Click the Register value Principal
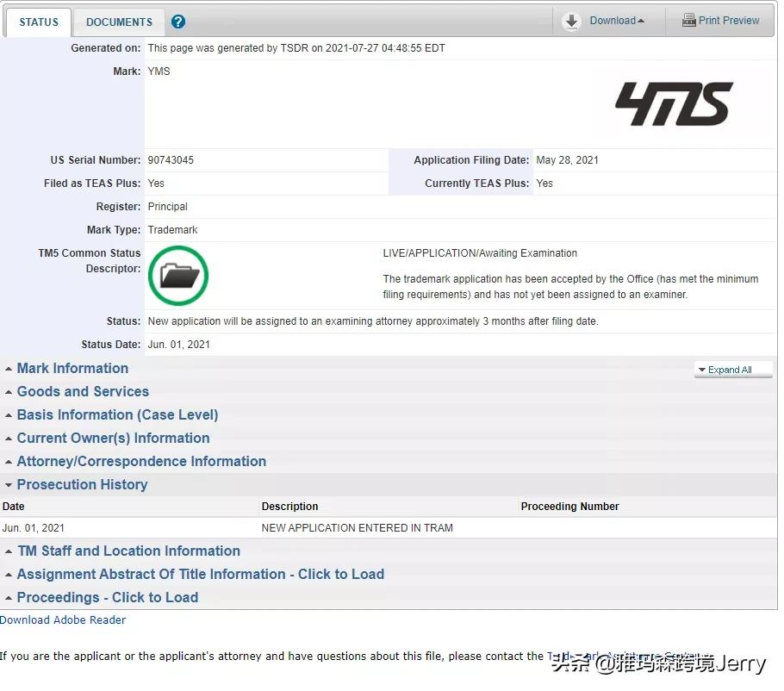The height and width of the screenshot is (691, 784). tap(167, 207)
